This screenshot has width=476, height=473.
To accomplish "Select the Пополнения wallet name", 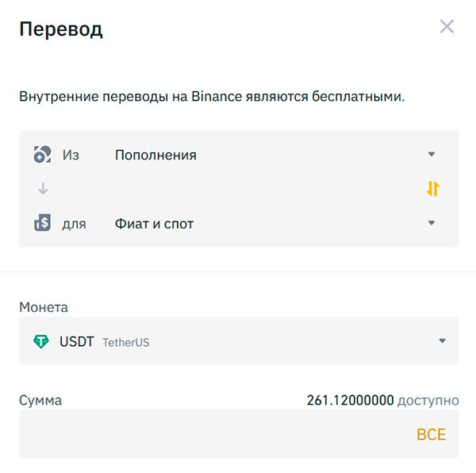I will (155, 156).
